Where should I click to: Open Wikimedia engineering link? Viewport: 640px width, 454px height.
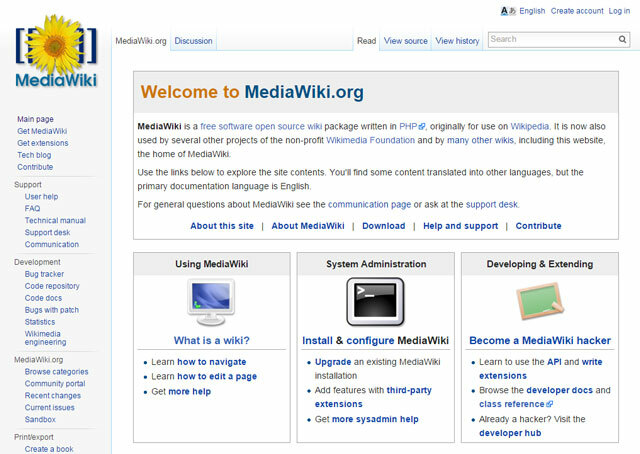point(45,338)
